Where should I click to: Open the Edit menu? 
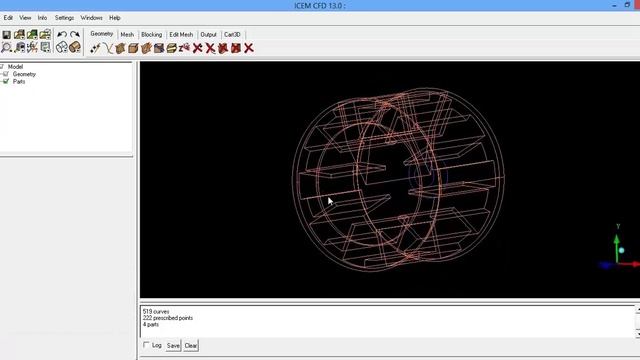[x=8, y=18]
